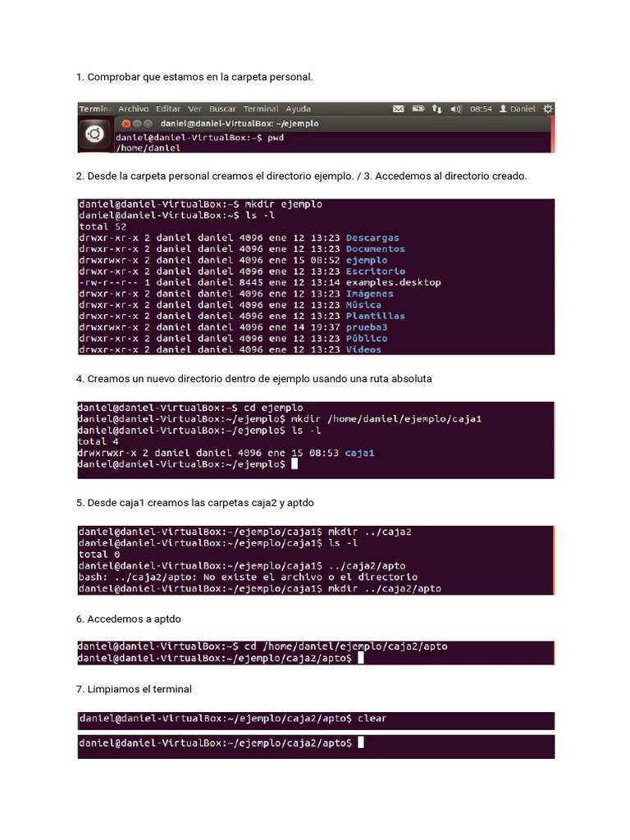Click the examples.desktop file name
This screenshot has height=840, width=630.
coord(393,282)
